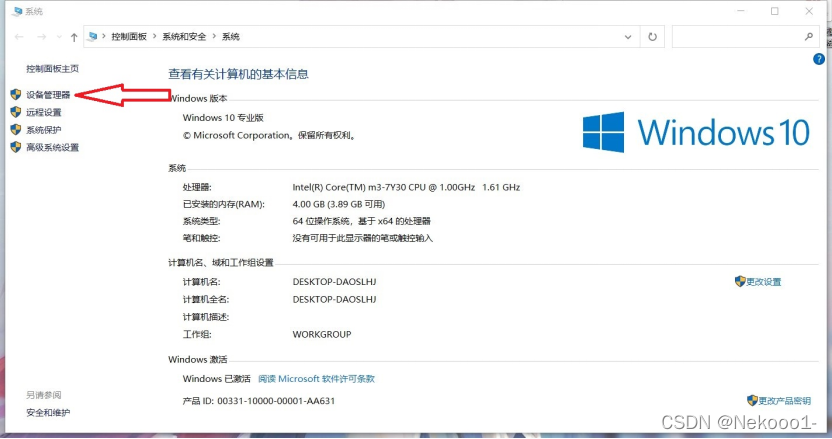
Task: Click the system window title icon
Action: (x=16, y=11)
